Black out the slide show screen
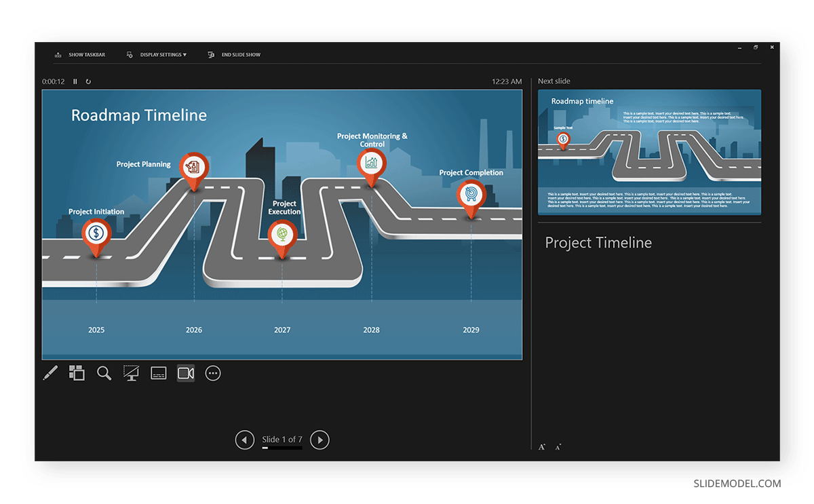 131,373
